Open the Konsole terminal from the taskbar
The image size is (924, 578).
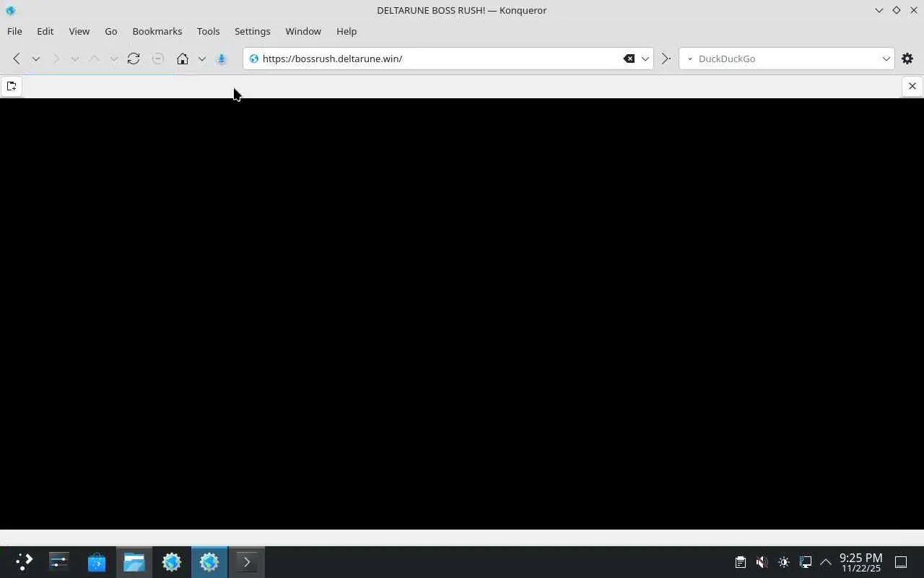pos(247,562)
